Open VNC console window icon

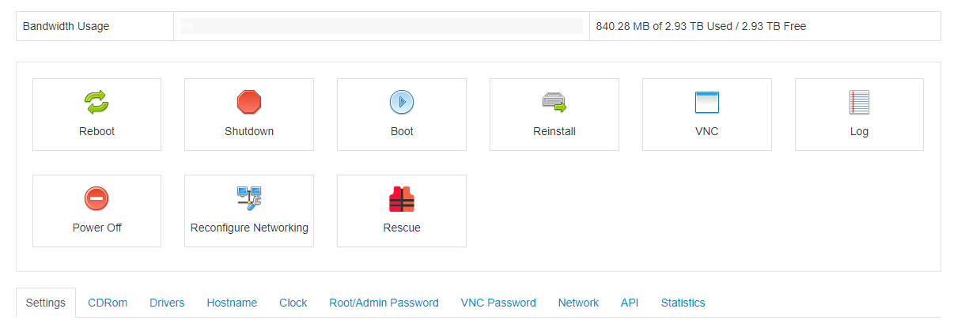click(706, 102)
